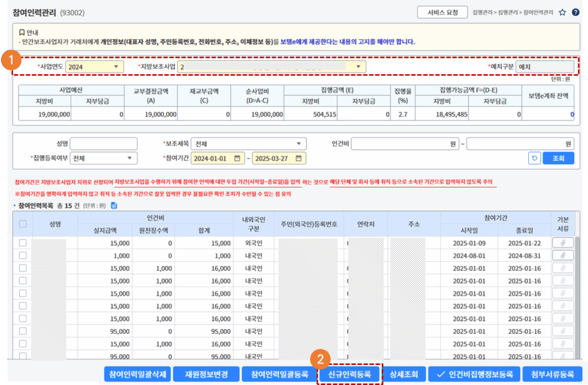The width and height of the screenshot is (588, 385).
Task: Check the row of the 외국인 participant
Action: (x=23, y=243)
